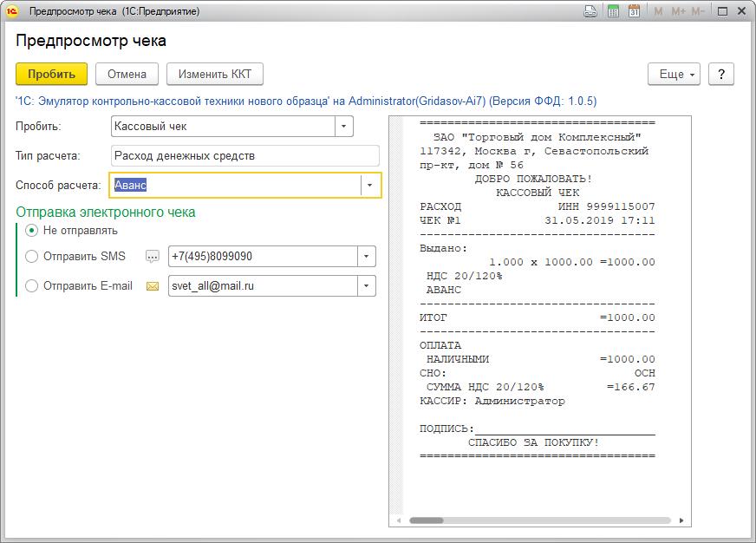Viewport: 756px width, 543px height.
Task: Open the calculator icon in title bar
Action: tap(613, 11)
